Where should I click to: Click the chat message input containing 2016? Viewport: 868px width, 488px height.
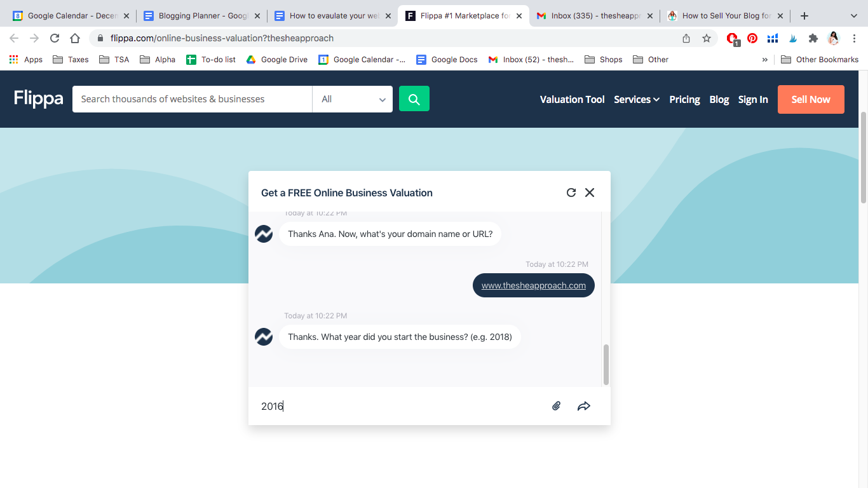(400, 406)
